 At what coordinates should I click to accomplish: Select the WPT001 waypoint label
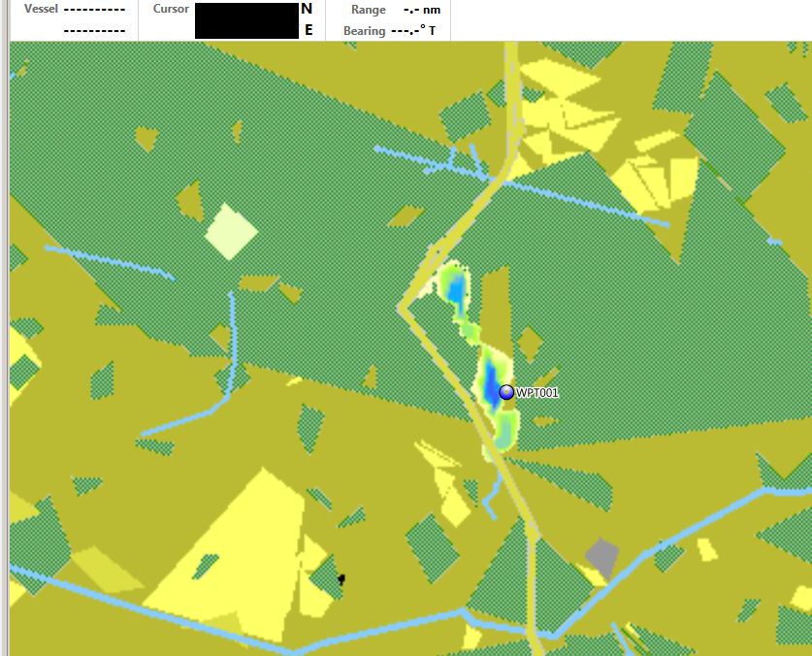[x=537, y=393]
